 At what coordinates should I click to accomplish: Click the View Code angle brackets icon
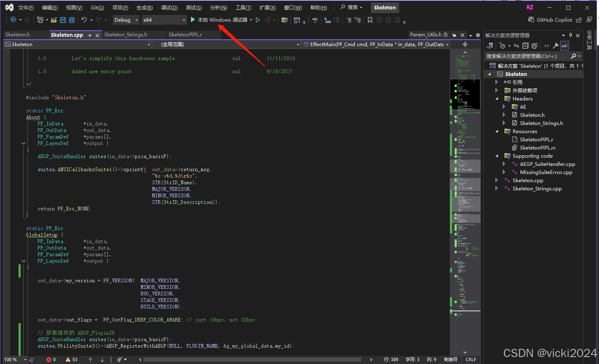(x=547, y=46)
